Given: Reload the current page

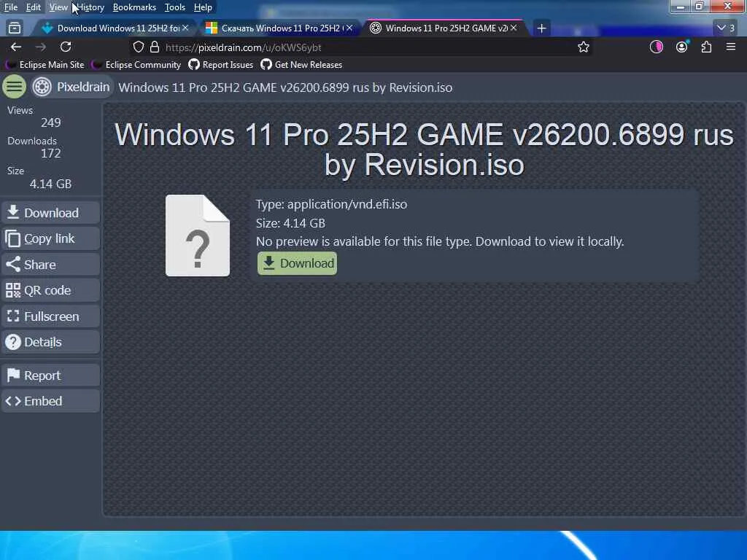Looking at the screenshot, I should coord(66,47).
